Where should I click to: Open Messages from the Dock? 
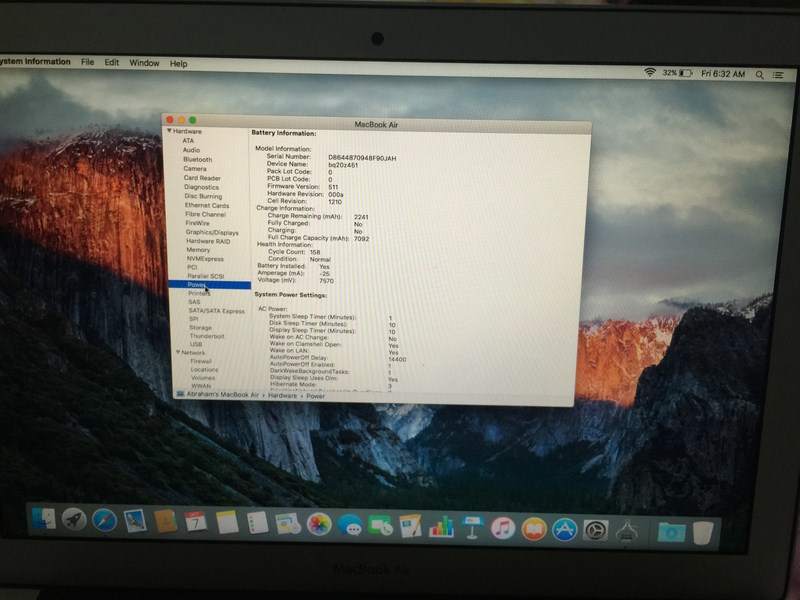[x=350, y=526]
